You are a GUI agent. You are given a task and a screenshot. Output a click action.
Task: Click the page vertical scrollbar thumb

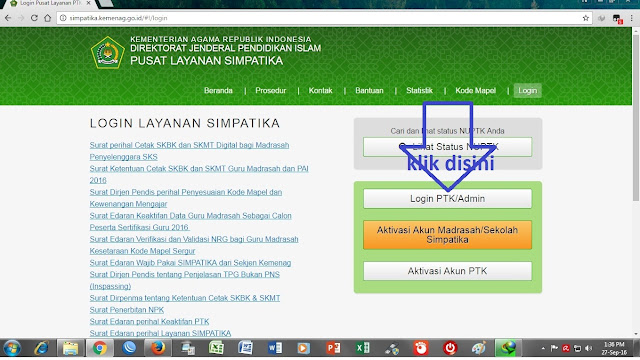636,118
